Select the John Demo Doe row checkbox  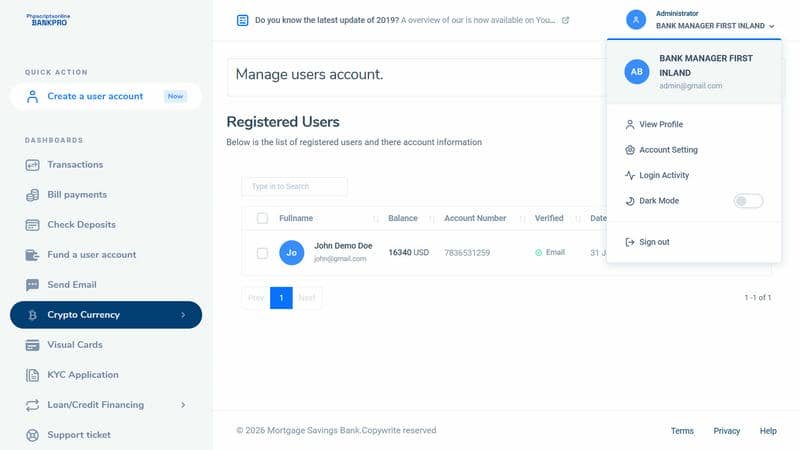262,253
